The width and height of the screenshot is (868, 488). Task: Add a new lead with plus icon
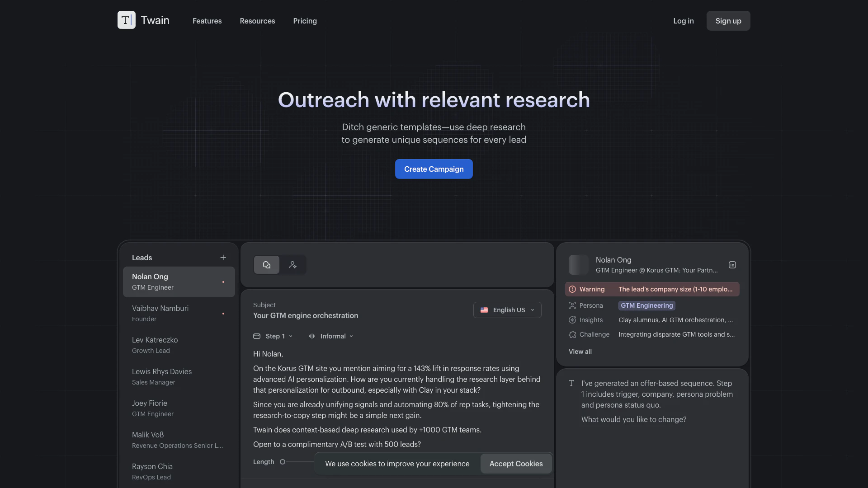click(x=223, y=258)
